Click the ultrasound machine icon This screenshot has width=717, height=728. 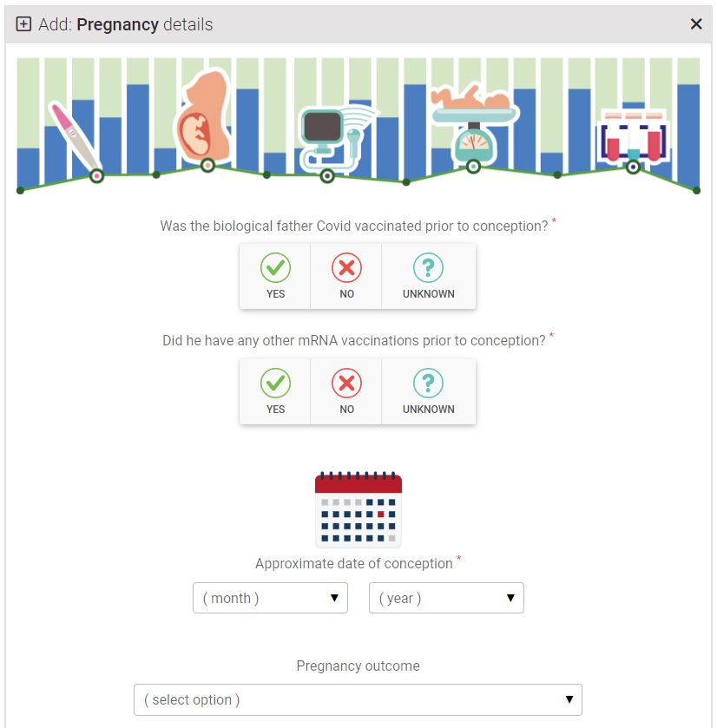coord(338,138)
